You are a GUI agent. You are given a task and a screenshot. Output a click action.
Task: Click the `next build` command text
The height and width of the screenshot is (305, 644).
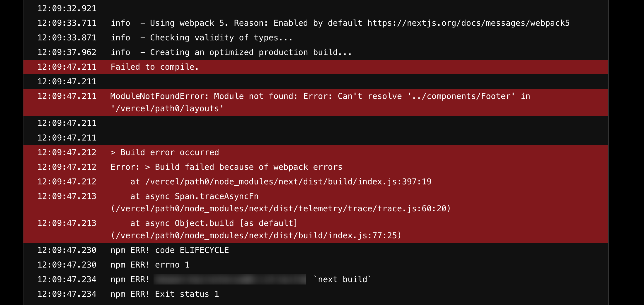[x=342, y=280]
